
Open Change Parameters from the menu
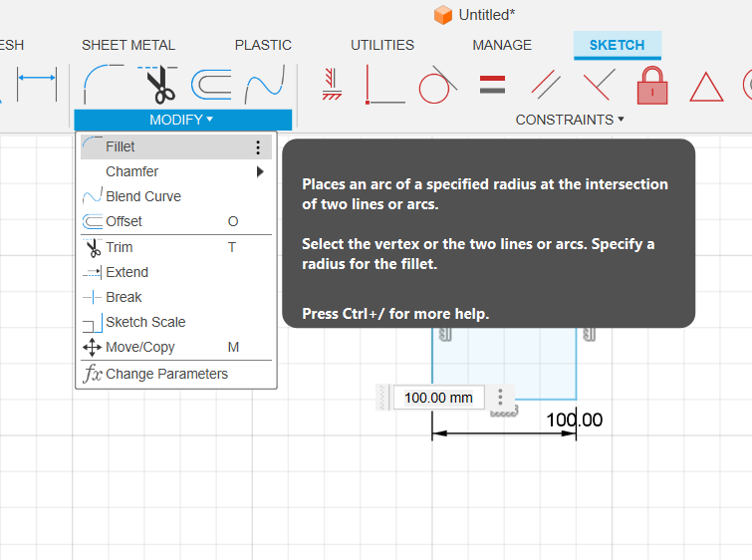(x=176, y=374)
